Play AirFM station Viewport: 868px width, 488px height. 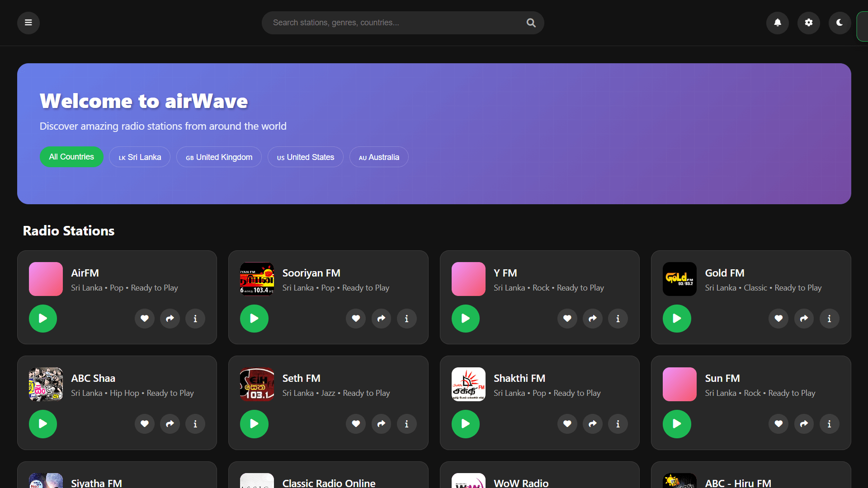[x=43, y=319]
